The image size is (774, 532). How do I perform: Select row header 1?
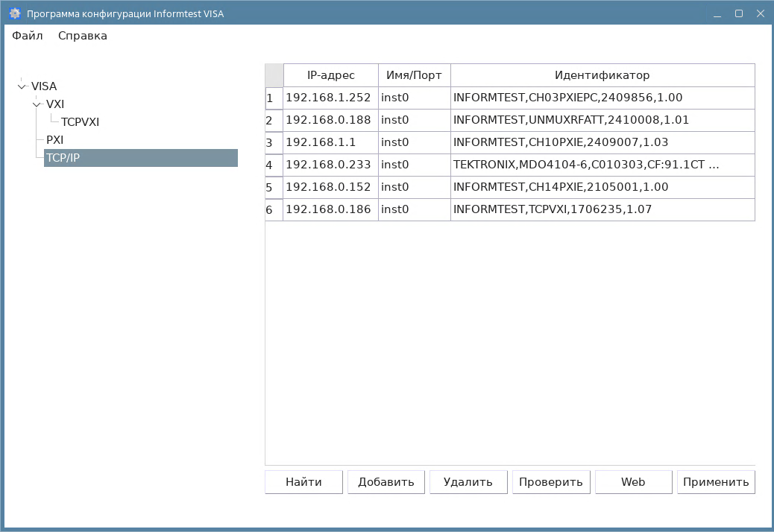(x=274, y=98)
